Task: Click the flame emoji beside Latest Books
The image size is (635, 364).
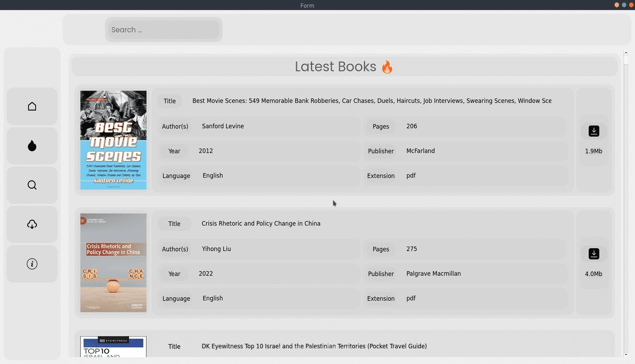Action: (387, 67)
